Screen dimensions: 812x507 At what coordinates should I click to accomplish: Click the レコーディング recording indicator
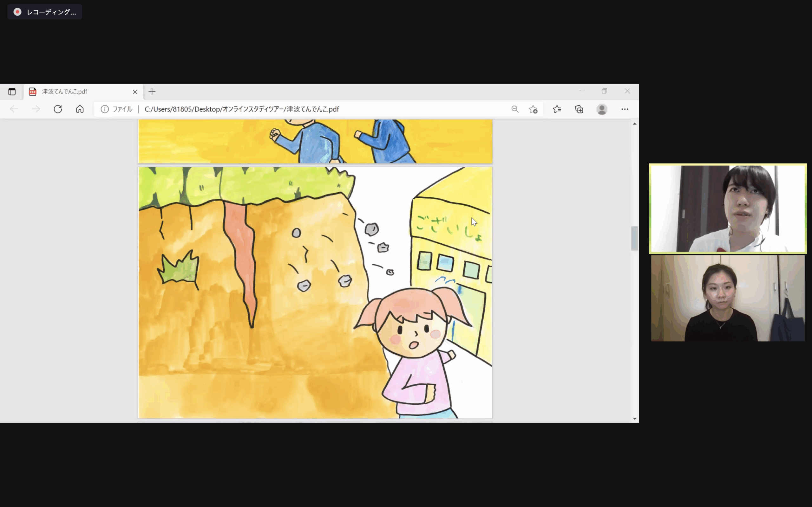tap(45, 12)
